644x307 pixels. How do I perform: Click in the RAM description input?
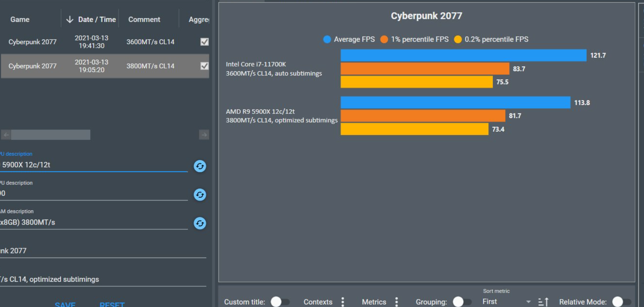pos(94,222)
